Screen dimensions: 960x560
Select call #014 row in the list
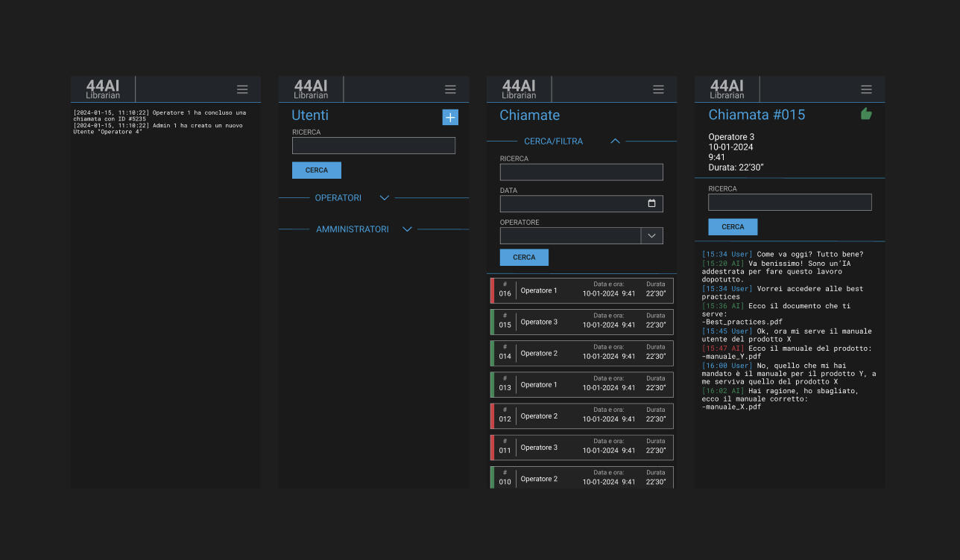(581, 354)
